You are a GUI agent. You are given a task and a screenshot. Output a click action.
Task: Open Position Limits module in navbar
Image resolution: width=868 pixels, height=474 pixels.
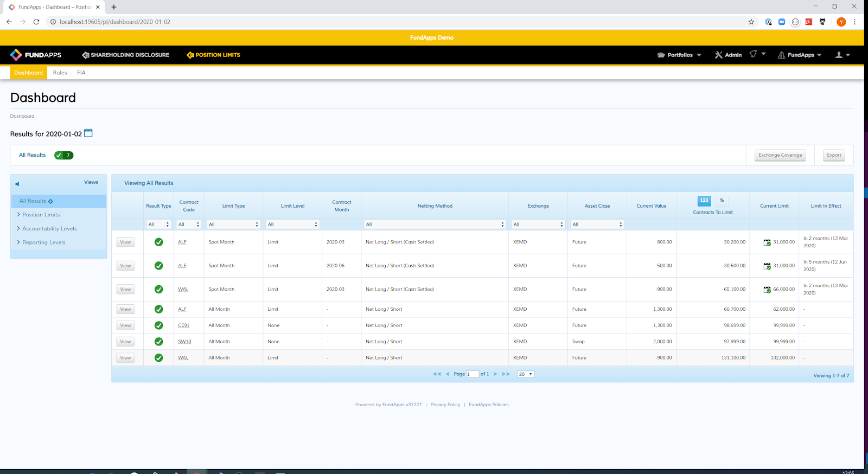coord(213,55)
